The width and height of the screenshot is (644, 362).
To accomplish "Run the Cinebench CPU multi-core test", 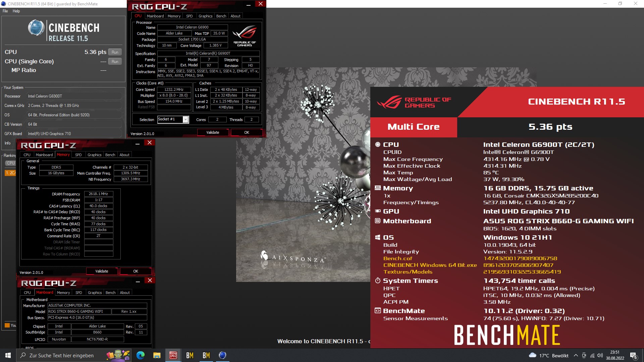I will click(x=115, y=52).
